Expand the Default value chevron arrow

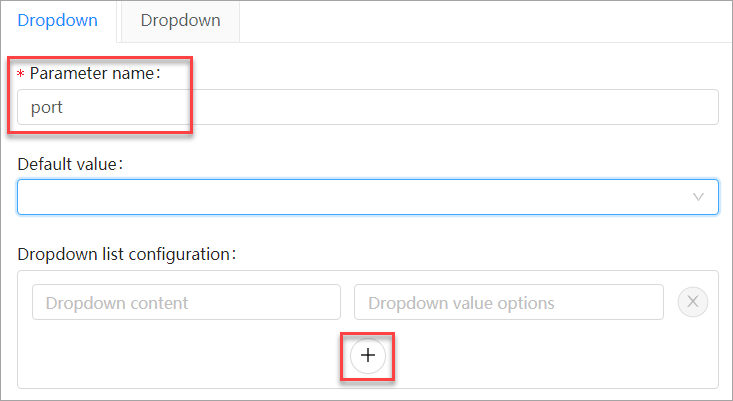pos(699,197)
